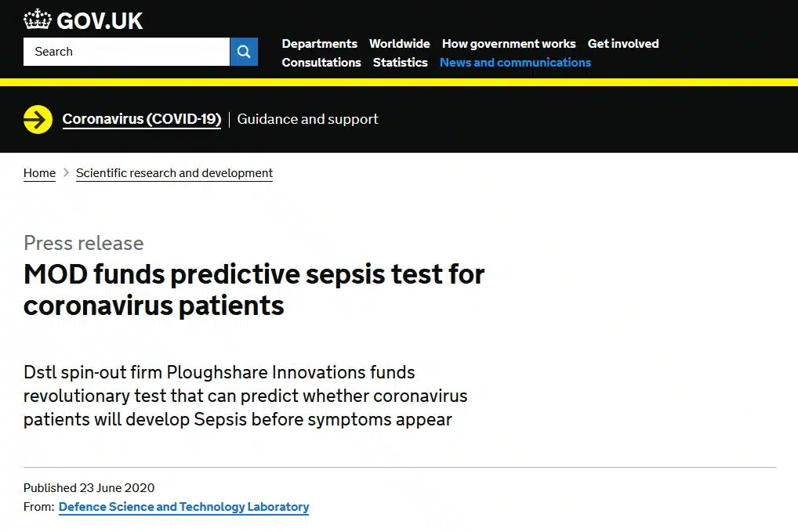The height and width of the screenshot is (532, 798).
Task: Click the breadcrumb chevron separator
Action: (66, 173)
